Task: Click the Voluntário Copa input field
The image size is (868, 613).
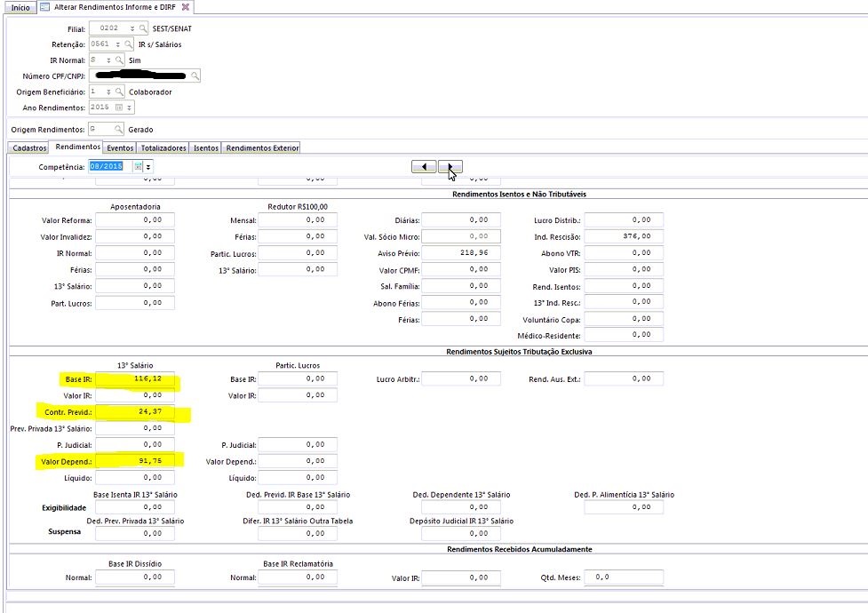Action: [624, 319]
